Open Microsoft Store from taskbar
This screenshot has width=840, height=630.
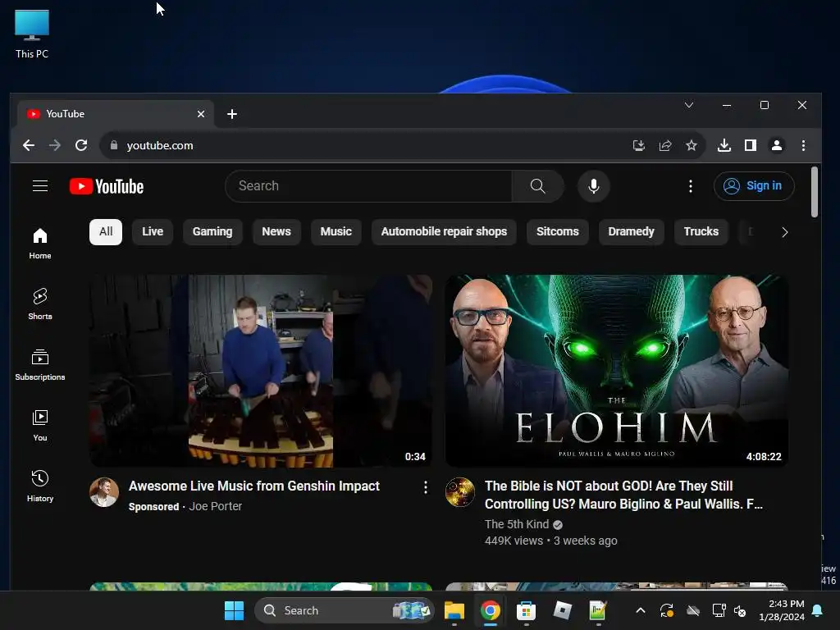tap(526, 610)
